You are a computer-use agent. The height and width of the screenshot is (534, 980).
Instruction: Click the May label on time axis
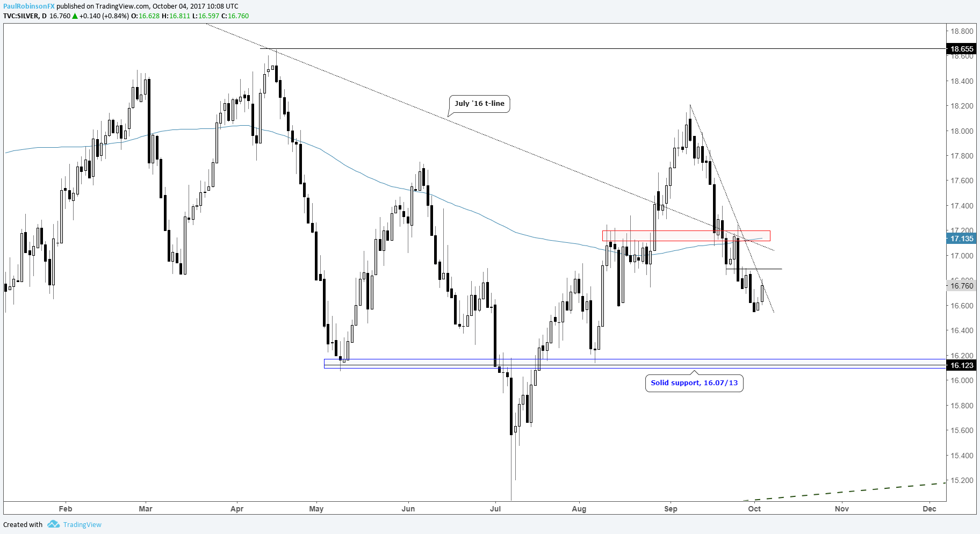point(316,509)
